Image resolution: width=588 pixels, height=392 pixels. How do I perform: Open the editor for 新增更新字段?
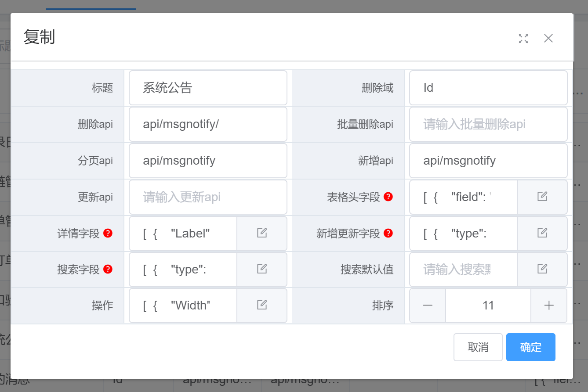[542, 233]
